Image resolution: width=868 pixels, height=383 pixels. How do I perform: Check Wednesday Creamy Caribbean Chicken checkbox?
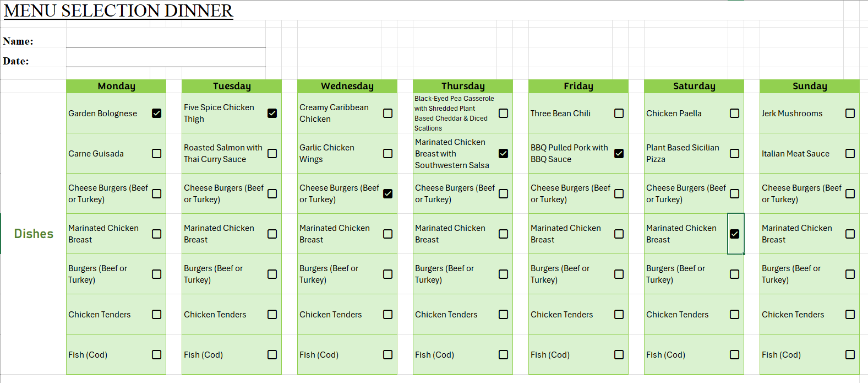tap(388, 113)
